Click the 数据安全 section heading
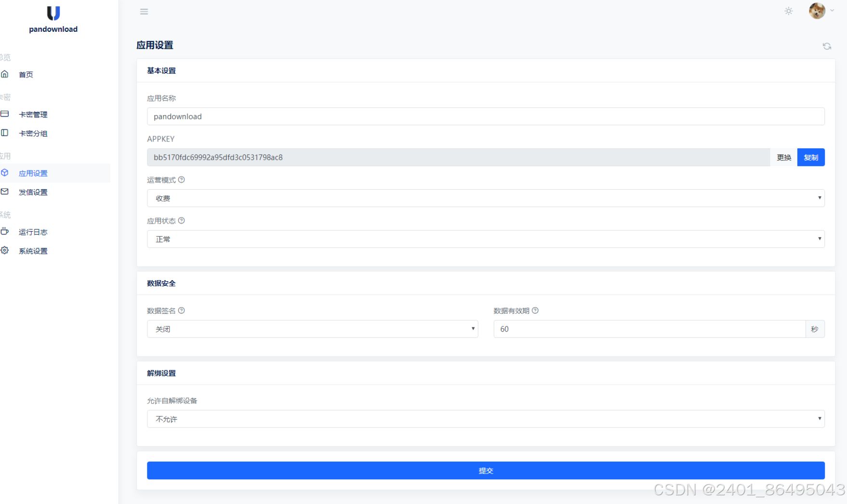The width and height of the screenshot is (847, 504). tap(161, 284)
